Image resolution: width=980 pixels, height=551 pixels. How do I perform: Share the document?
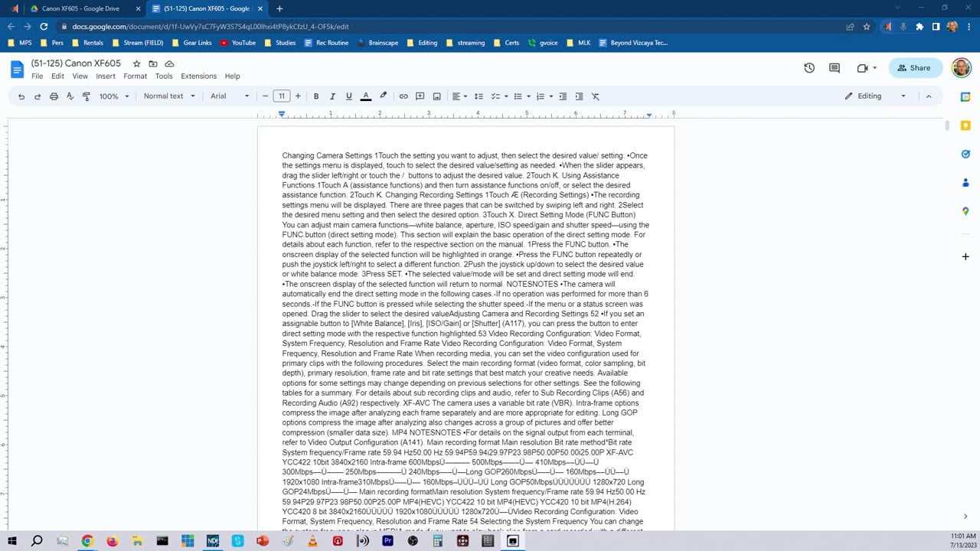[x=916, y=68]
